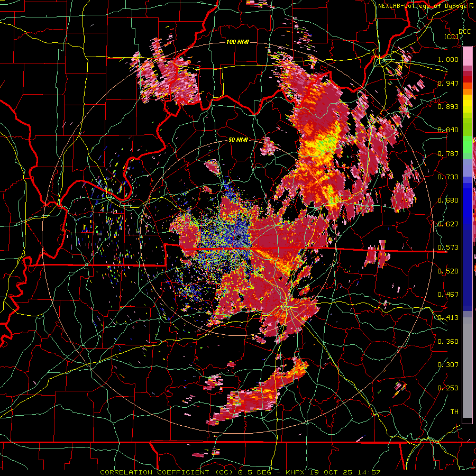Viewport: 476px width, 476px height.
Task: Click the 100 NMI range ring label
Action: click(x=237, y=42)
